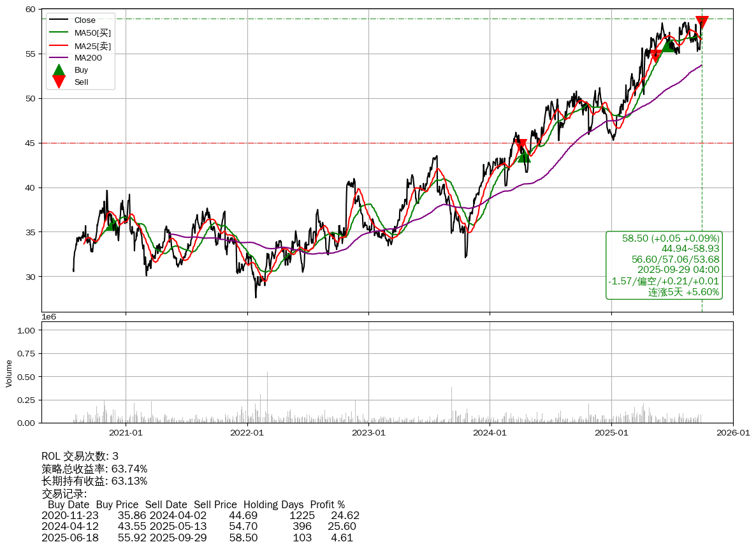The image size is (756, 549).
Task: Click the 策略总收益率: 63.74% summary line
Action: [x=94, y=469]
